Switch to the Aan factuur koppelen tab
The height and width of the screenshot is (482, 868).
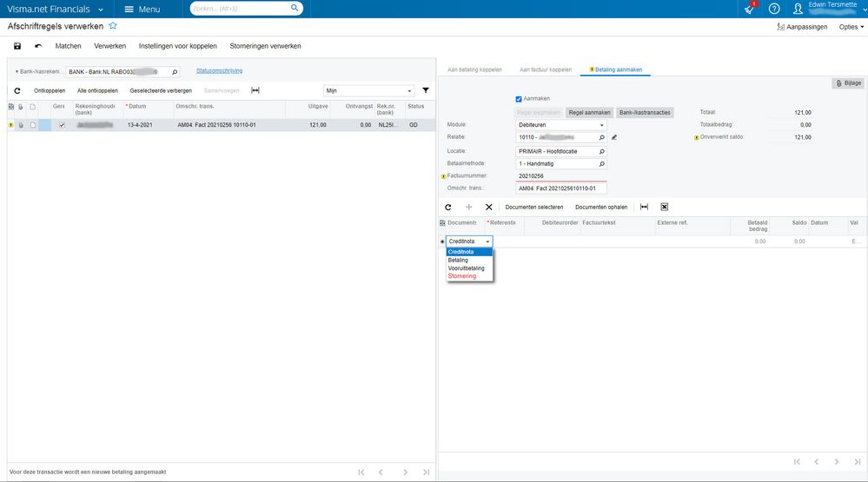[545, 69]
